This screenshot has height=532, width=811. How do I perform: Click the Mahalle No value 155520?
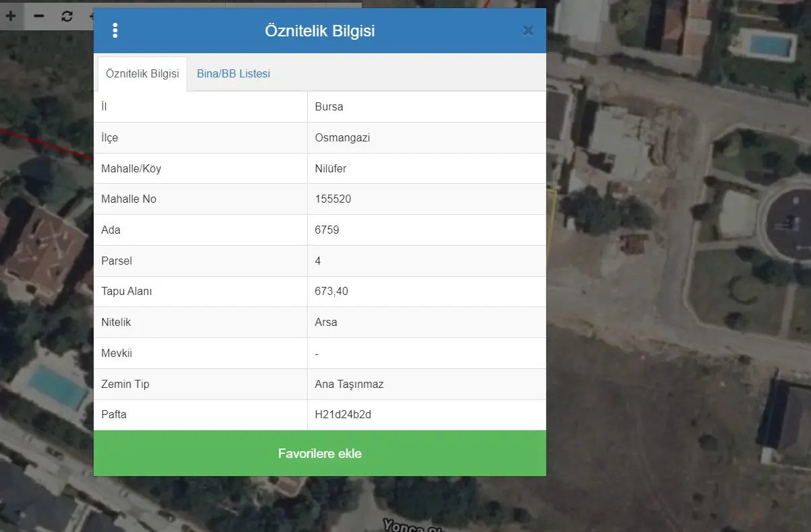(x=333, y=199)
